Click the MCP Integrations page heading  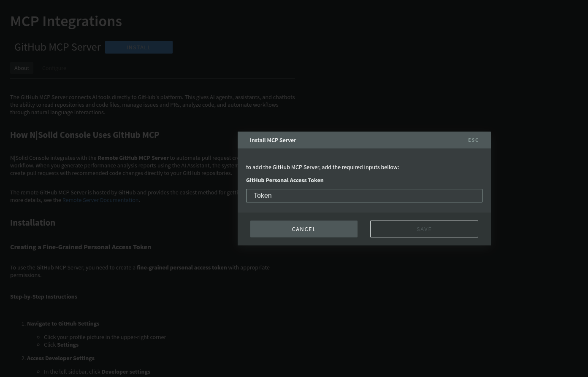point(66,21)
